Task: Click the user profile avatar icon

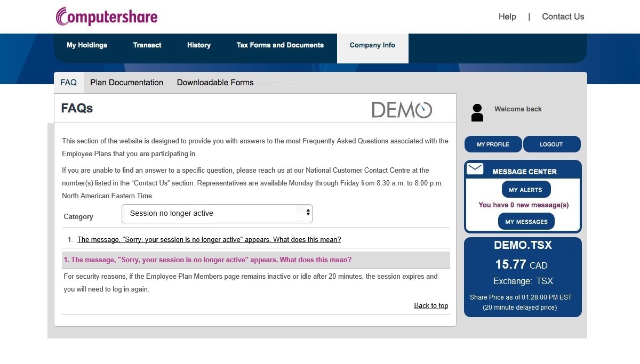Action: [477, 112]
